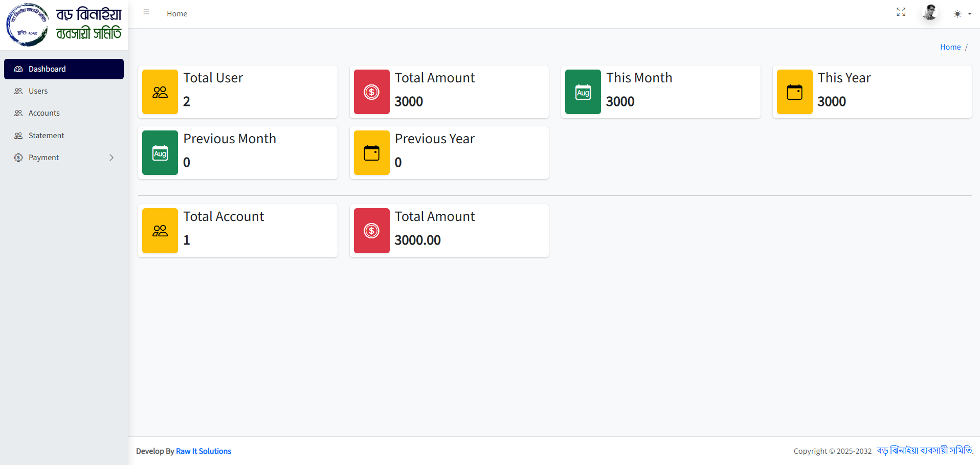
Task: Click the This Year yellow calendar icon
Action: pos(795,92)
